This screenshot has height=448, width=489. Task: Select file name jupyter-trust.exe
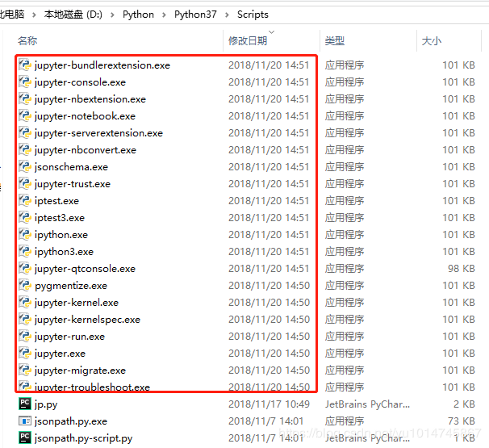[x=73, y=184]
